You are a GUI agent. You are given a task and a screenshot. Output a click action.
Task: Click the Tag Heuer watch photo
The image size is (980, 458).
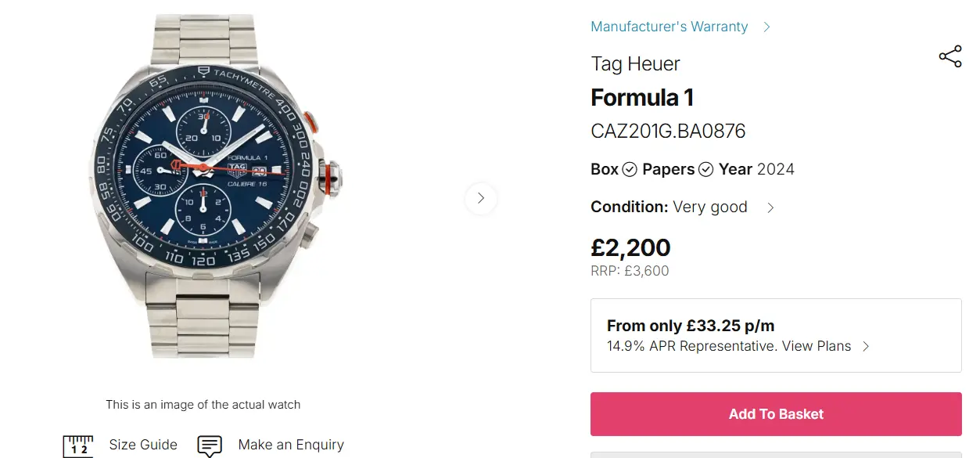click(x=214, y=186)
